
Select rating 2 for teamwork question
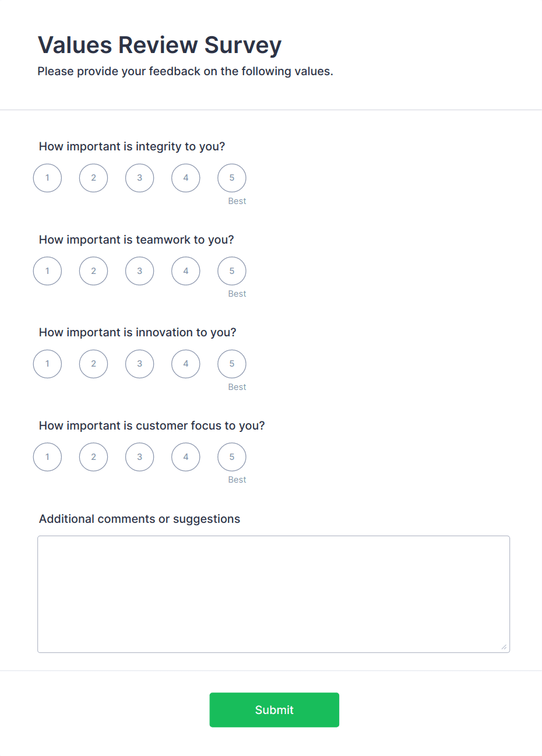(x=93, y=271)
